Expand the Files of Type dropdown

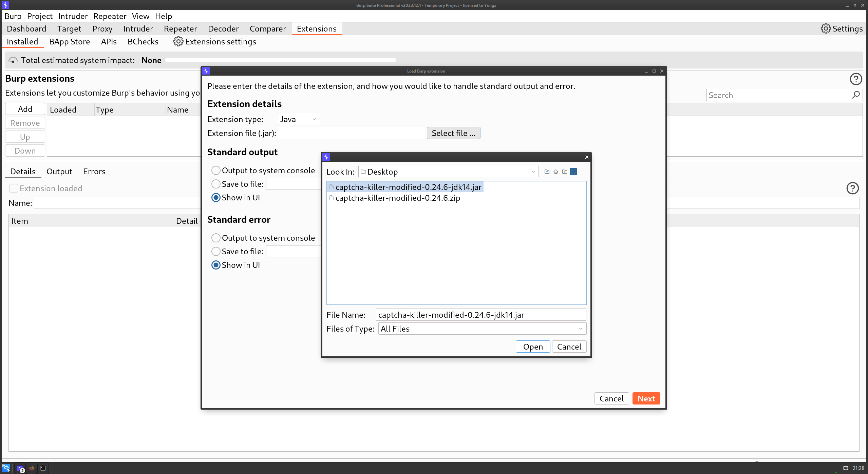(x=482, y=329)
